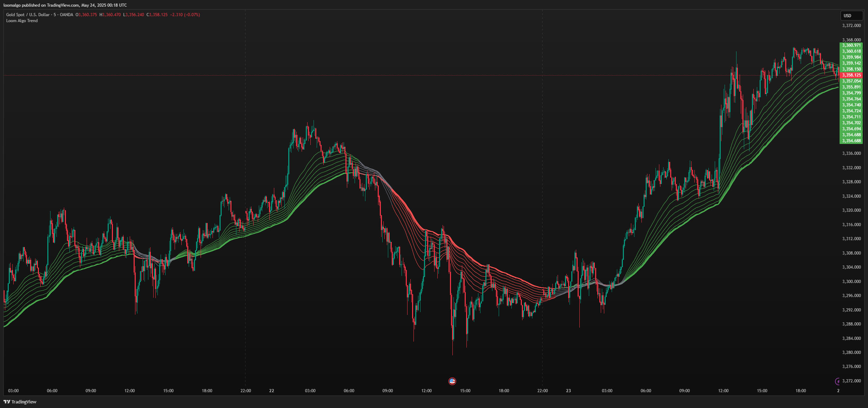This screenshot has height=408, width=868.
Task: Click the 3,300.000 price scale label
Action: click(x=851, y=282)
